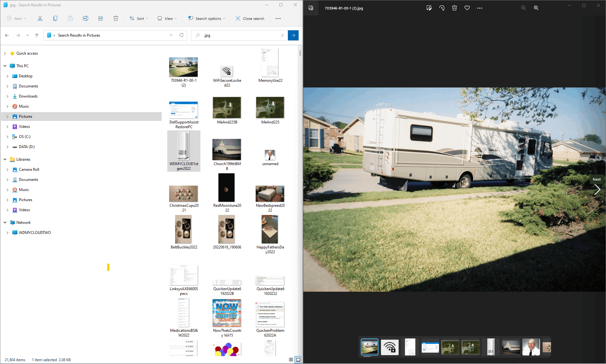Image resolution: width=606 pixels, height=364 pixels.
Task: Switch to large thumbnails view layout
Action: click(x=298, y=360)
